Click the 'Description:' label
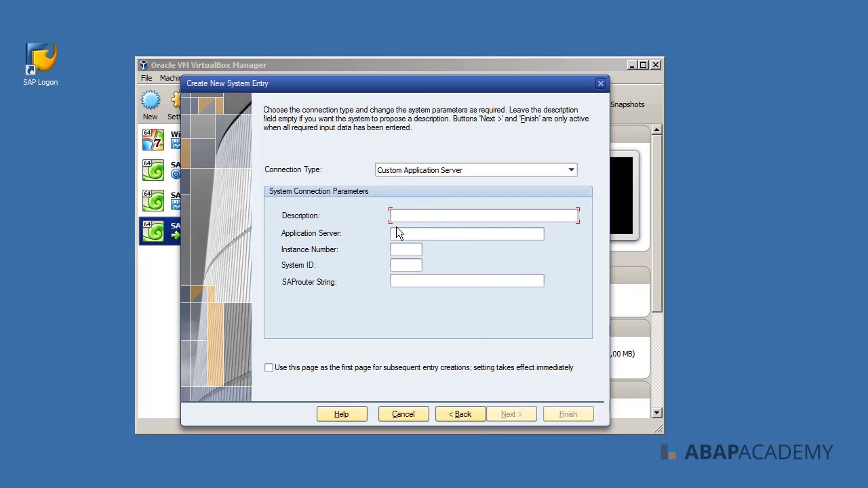 click(x=300, y=216)
